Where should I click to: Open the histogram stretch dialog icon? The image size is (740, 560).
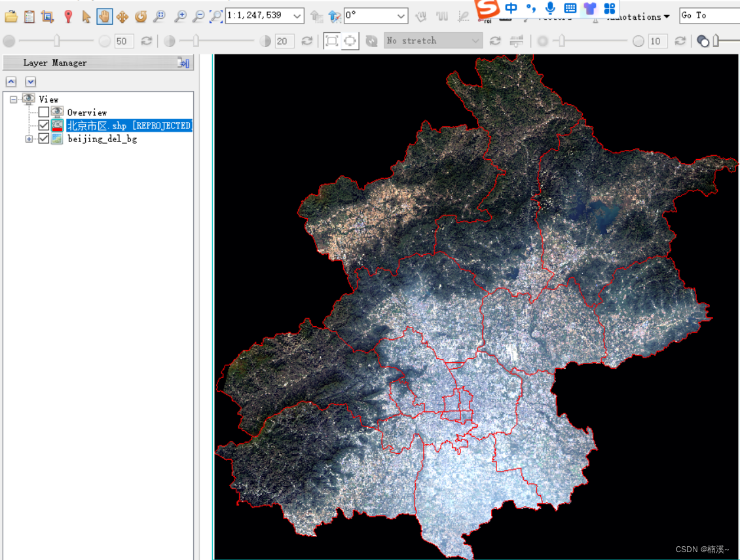516,41
